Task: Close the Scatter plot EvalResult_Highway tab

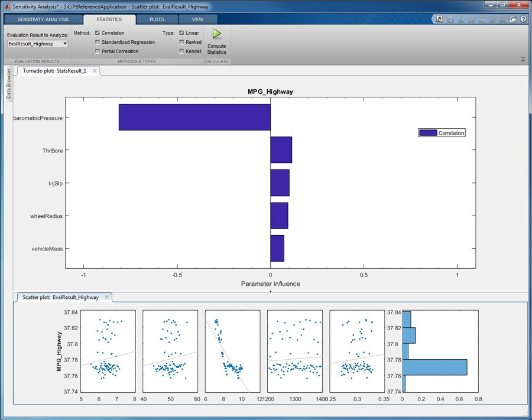Action: pyautogui.click(x=106, y=297)
